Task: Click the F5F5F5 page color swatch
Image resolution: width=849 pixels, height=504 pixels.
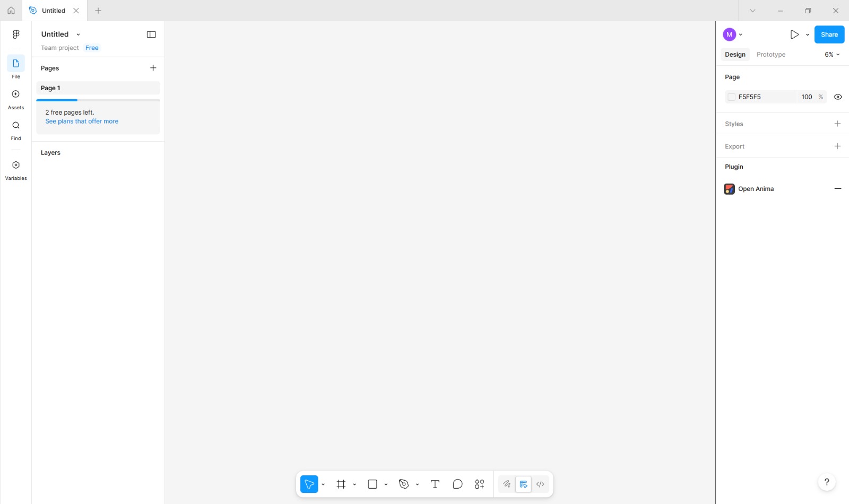Action: pos(731,97)
